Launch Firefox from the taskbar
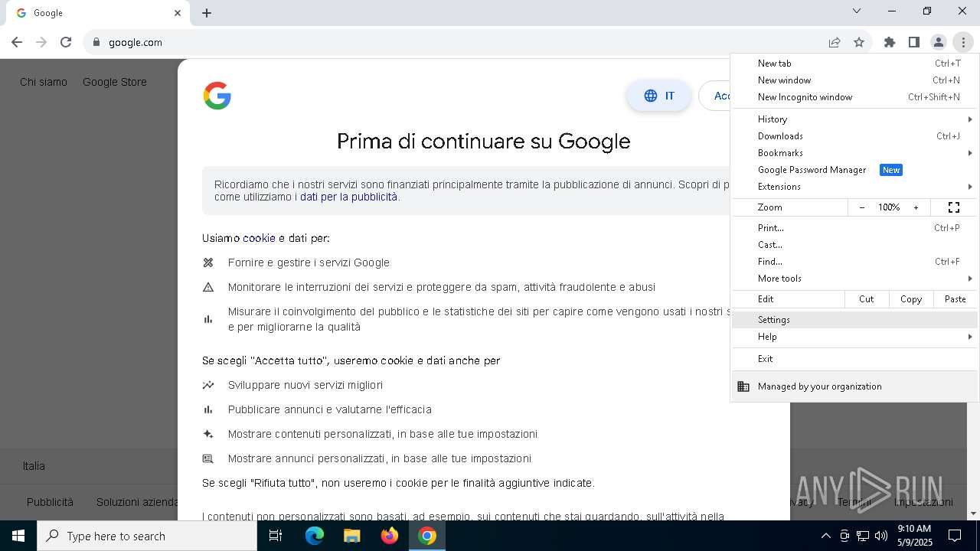Viewport: 980px width, 551px height. [389, 536]
